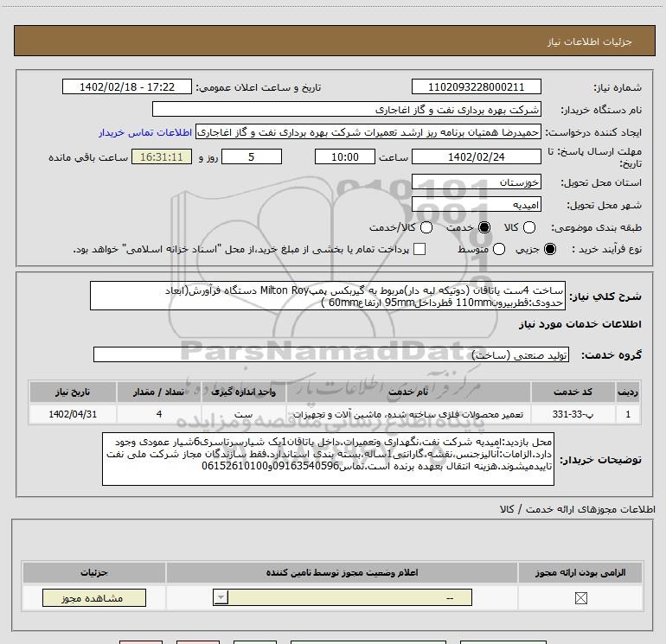
Task: Click the تاریخ نیاز column header
Action: pyautogui.click(x=73, y=392)
